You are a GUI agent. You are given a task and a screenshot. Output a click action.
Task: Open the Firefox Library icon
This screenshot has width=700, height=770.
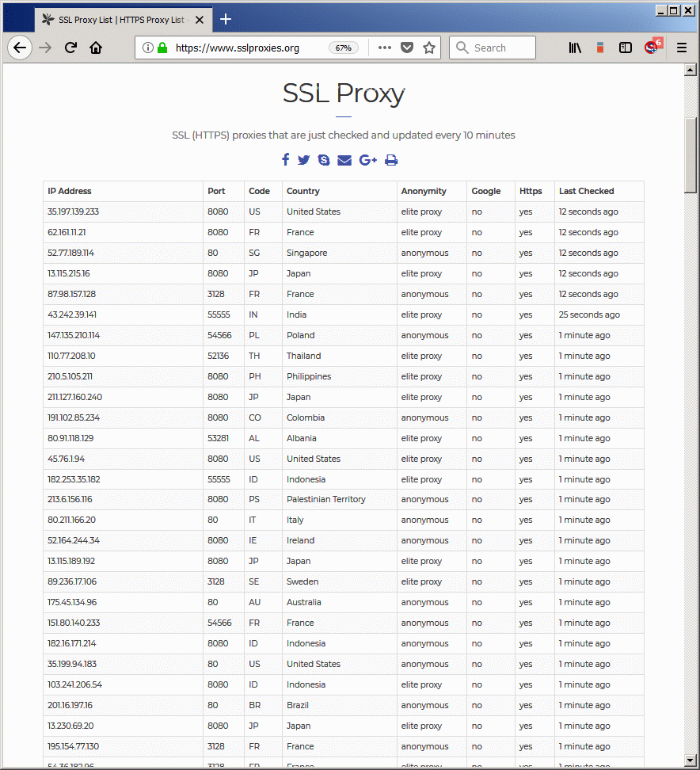[x=575, y=48]
